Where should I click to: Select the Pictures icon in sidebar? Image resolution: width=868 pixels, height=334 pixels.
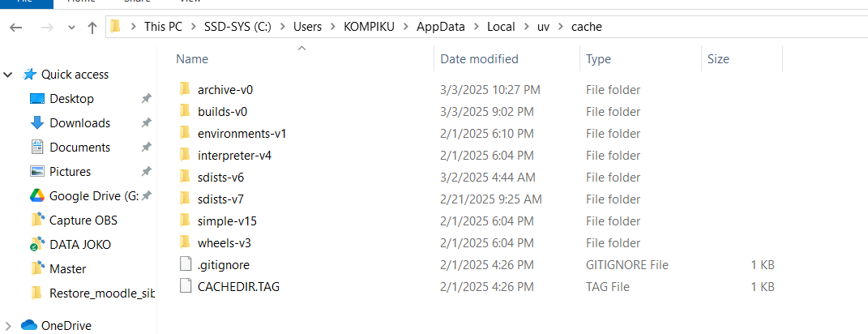tap(36, 172)
